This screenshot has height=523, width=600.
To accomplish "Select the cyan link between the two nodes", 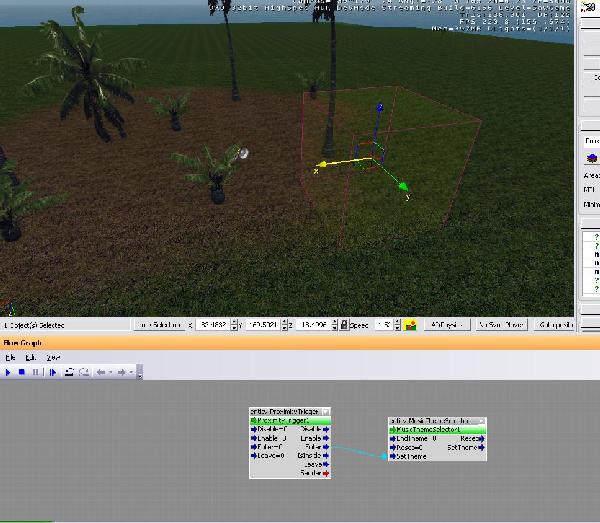I will [x=358, y=451].
